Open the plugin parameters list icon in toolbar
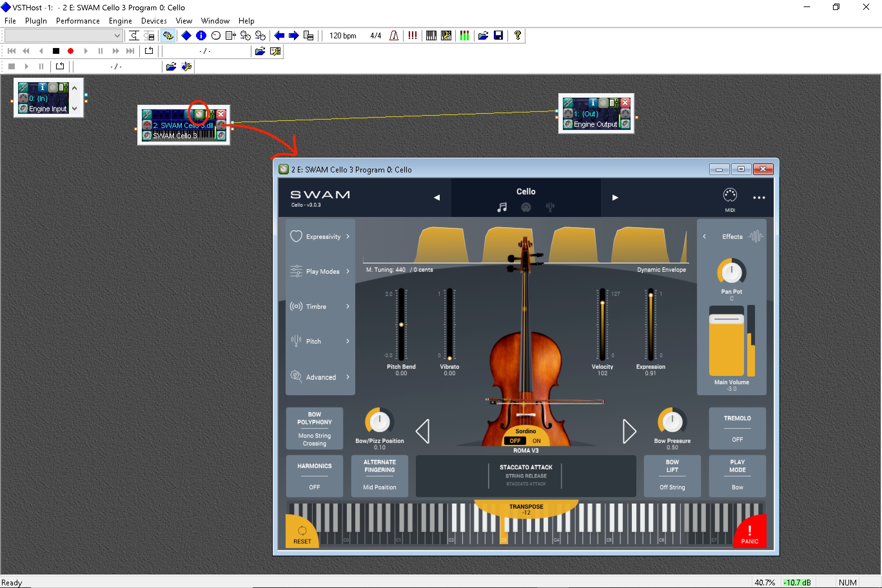 230,36
